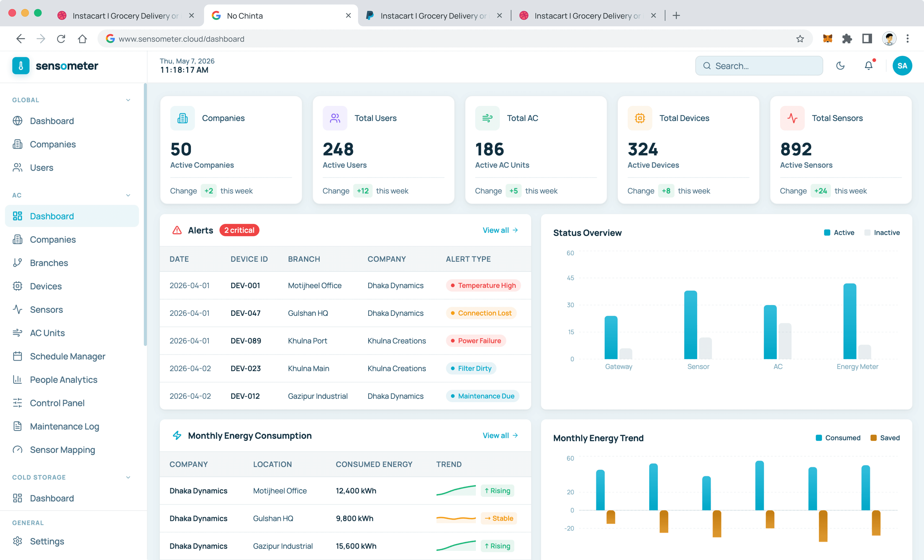Viewport: 924px width, 560px height.
Task: Click the Connection Lost alert tag
Action: click(481, 313)
